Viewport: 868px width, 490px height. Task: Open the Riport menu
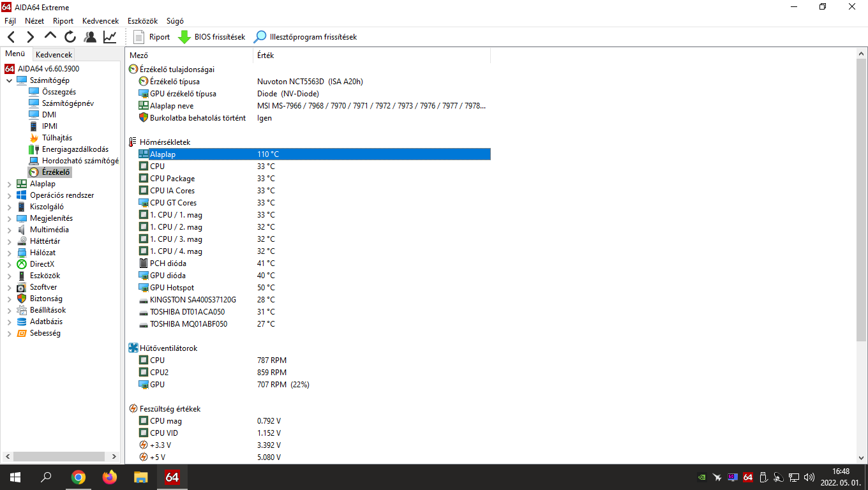tap(63, 21)
